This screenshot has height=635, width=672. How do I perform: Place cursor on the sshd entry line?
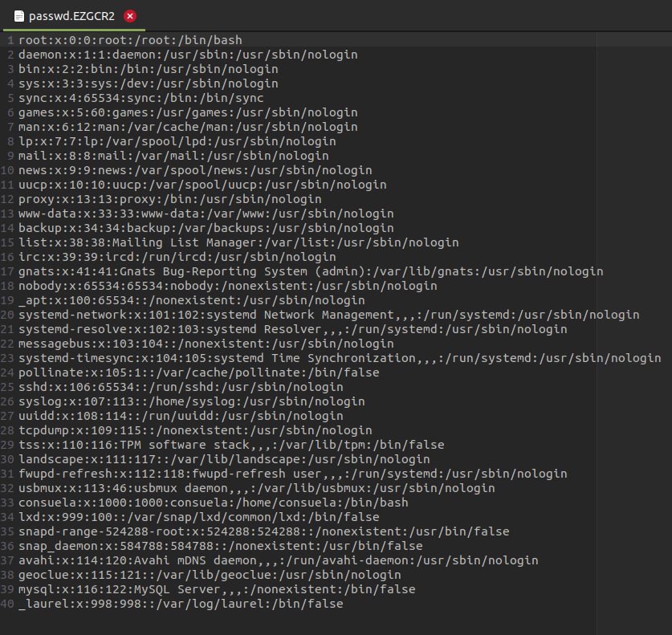click(181, 387)
